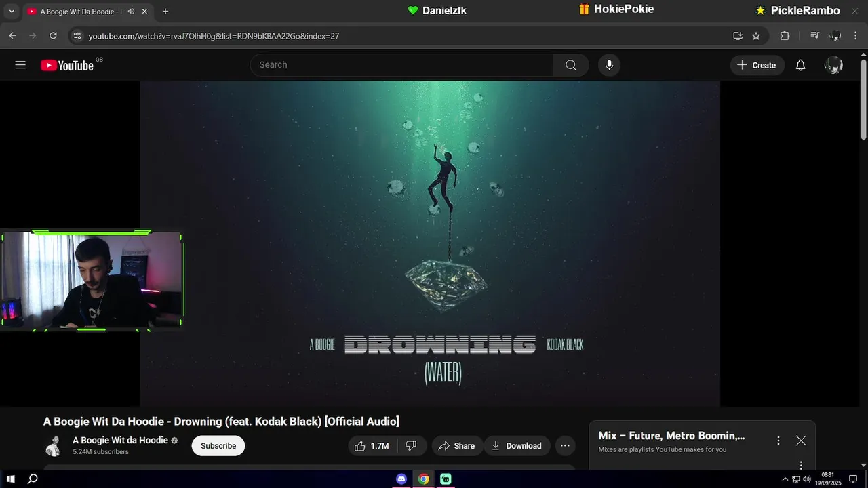This screenshot has width=868, height=488.
Task: Bookmark this page with the star
Action: 756,36
